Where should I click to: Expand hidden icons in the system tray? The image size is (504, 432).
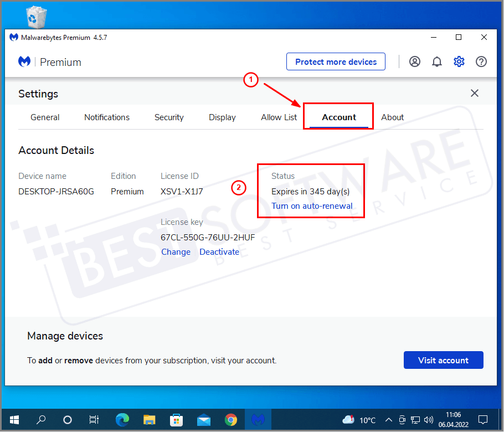[388, 420]
